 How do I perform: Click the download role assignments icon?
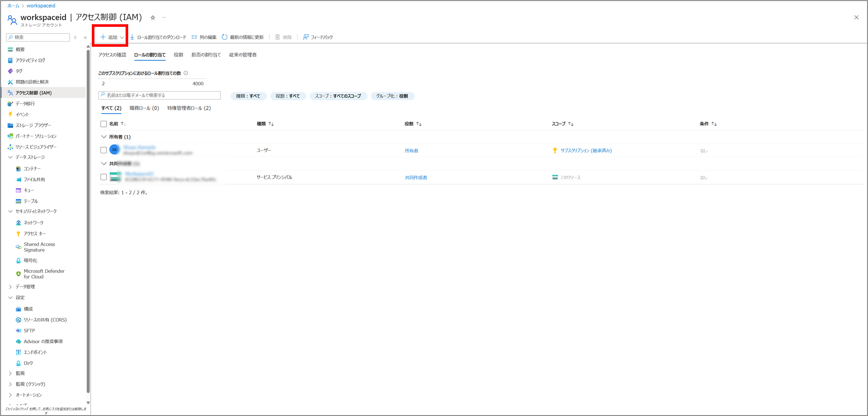click(x=133, y=37)
